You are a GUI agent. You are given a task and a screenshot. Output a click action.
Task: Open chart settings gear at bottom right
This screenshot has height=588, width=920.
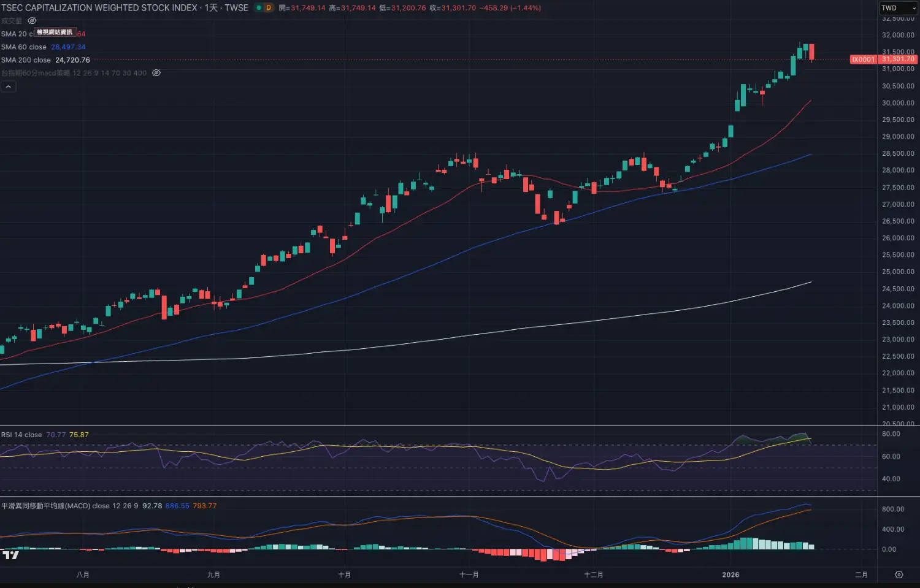click(x=899, y=575)
